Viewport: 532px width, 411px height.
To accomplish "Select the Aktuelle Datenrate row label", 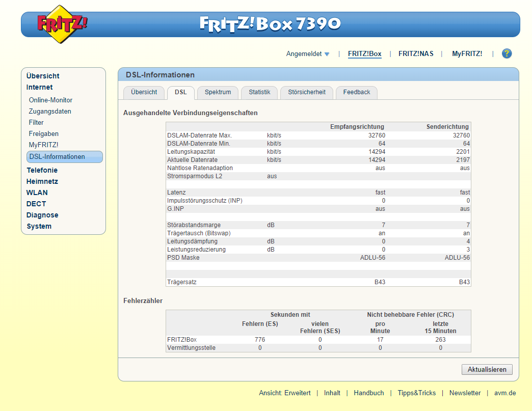I will [192, 160].
